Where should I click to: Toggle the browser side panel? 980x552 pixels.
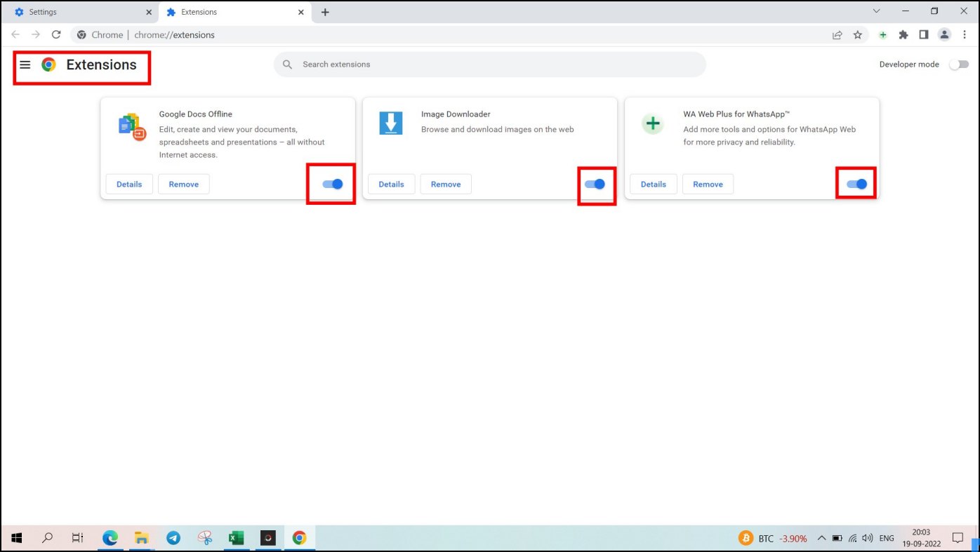[924, 34]
